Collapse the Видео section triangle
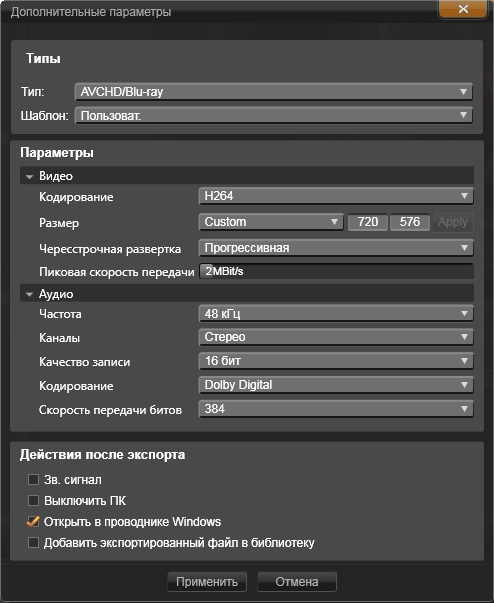494x603 pixels. tap(29, 177)
